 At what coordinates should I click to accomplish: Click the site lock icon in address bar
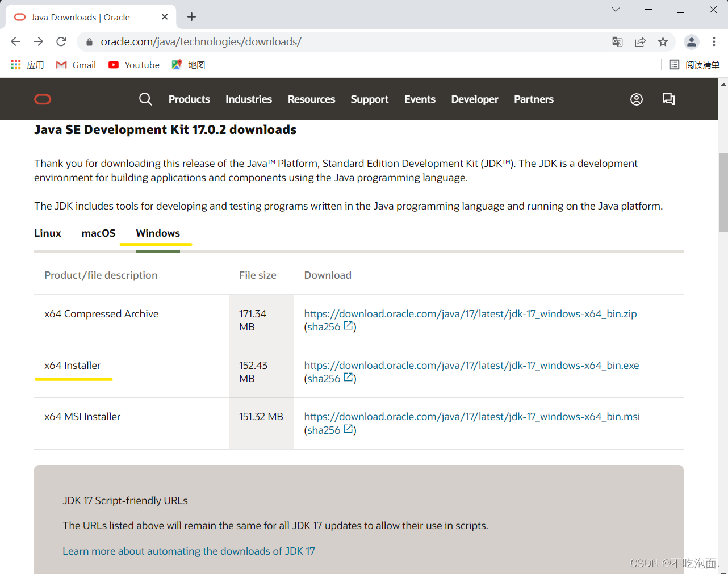point(89,42)
